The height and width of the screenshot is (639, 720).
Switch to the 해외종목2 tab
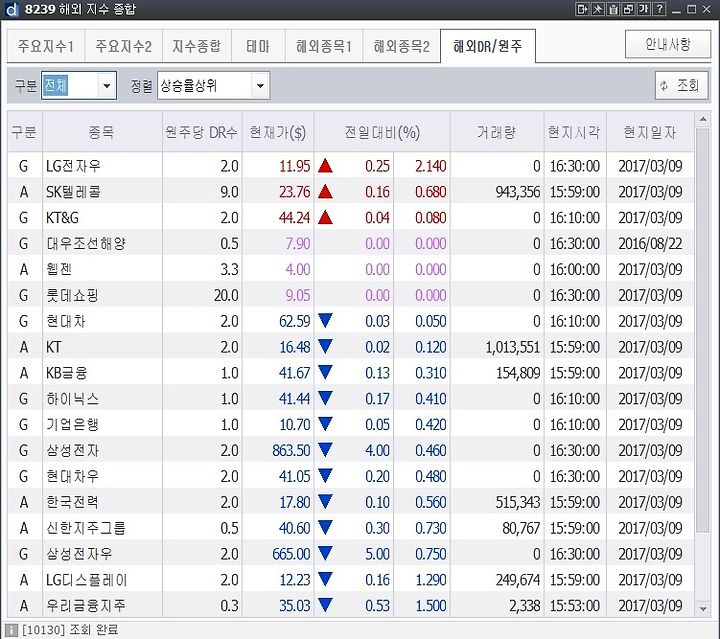(x=401, y=46)
